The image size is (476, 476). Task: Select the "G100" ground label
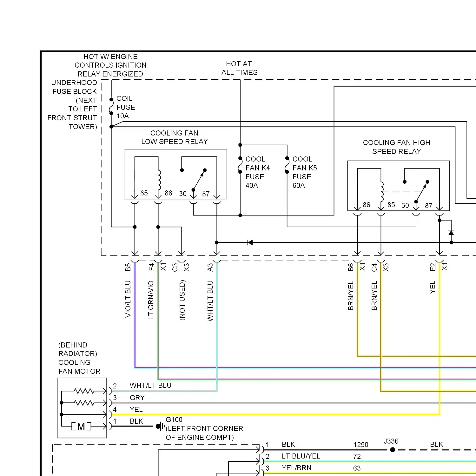click(174, 420)
